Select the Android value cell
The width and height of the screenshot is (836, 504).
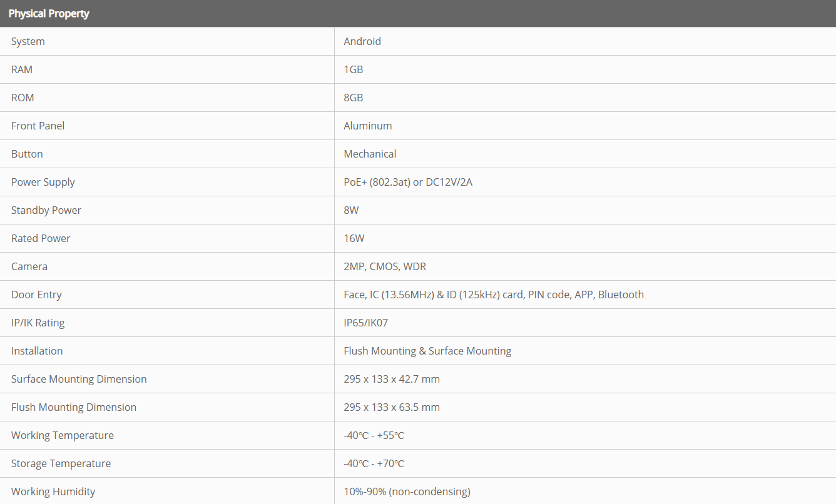(x=362, y=41)
